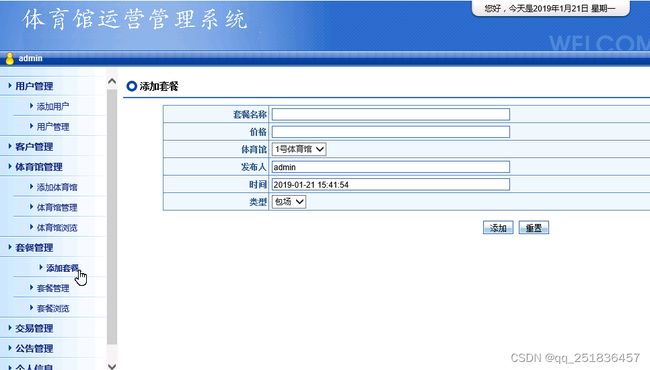
Task: Click the sidebar scroll-up arrow
Action: 112,81
